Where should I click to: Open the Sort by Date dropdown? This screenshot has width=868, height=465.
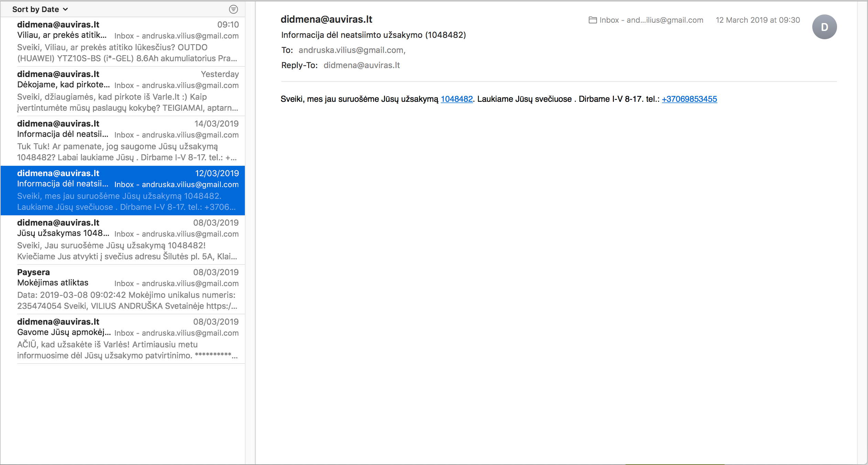coord(40,9)
